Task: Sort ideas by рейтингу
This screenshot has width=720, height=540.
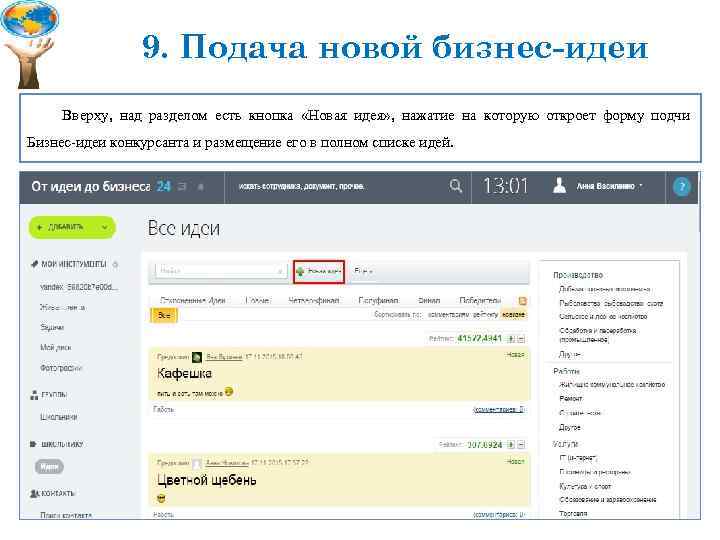Action: click(485, 315)
